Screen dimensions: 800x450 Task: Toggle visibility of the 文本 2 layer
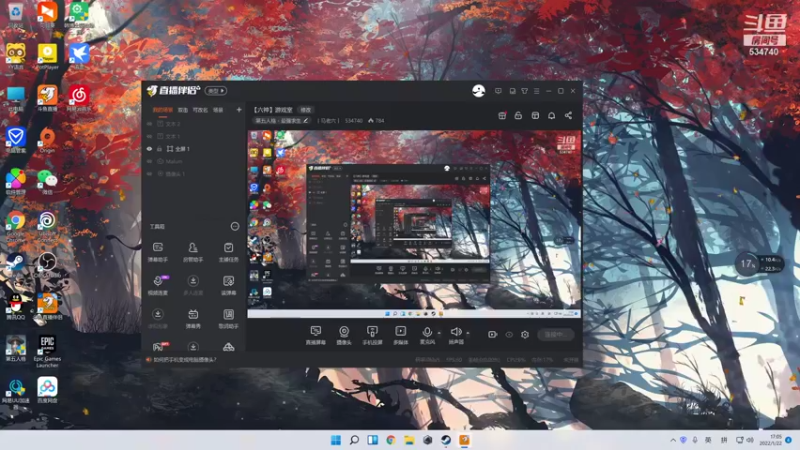(149, 124)
